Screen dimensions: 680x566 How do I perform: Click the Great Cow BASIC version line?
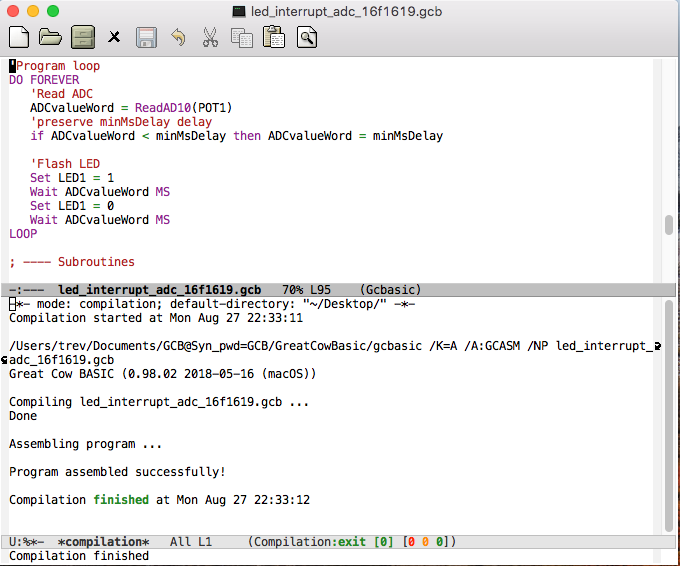point(163,374)
